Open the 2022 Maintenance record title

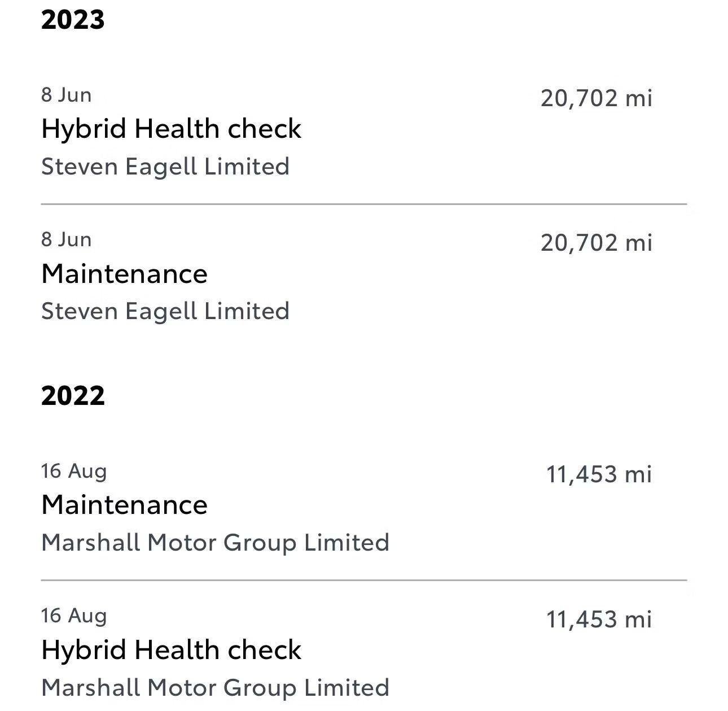coord(124,505)
